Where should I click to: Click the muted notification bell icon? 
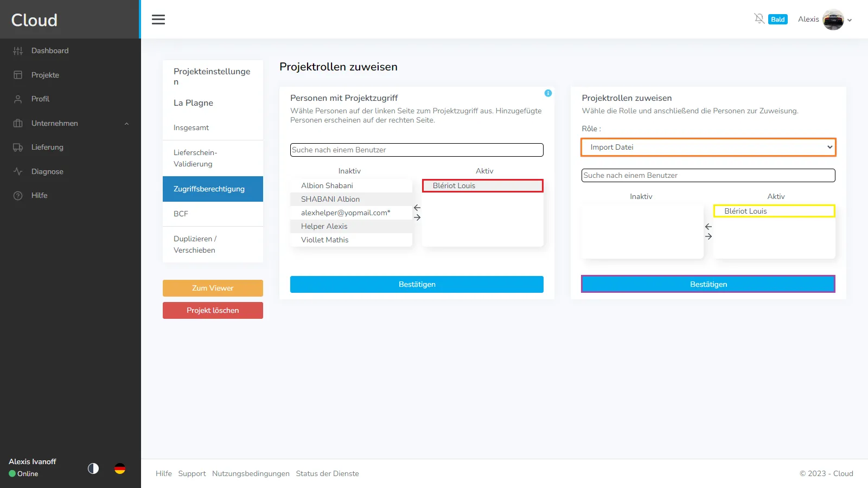[759, 19]
